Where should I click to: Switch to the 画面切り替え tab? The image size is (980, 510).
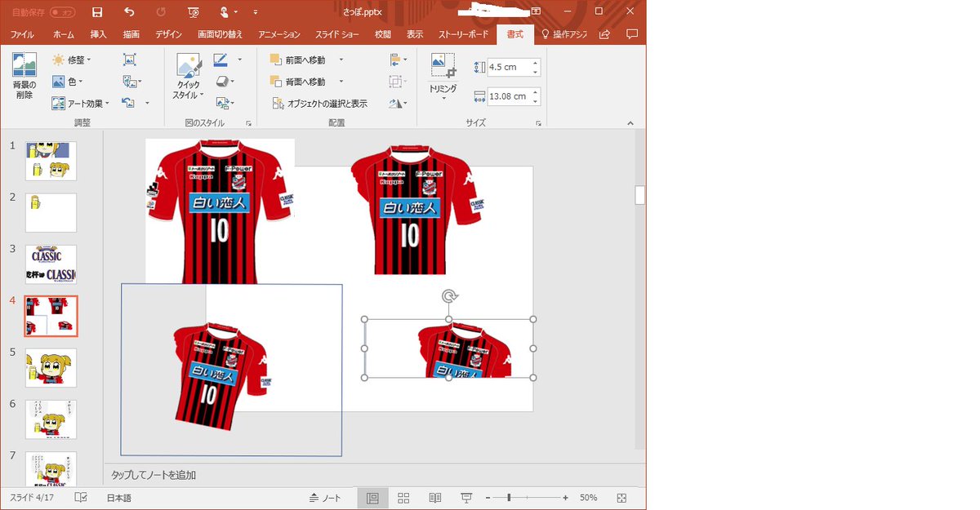pos(220,34)
